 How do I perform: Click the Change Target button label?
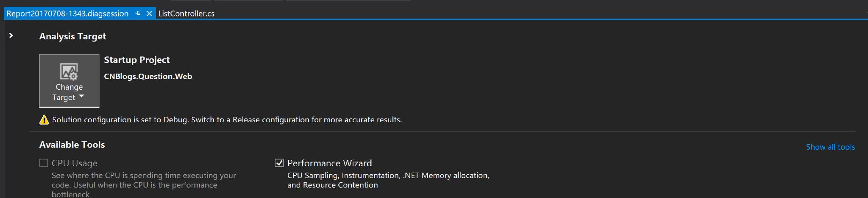click(x=69, y=92)
